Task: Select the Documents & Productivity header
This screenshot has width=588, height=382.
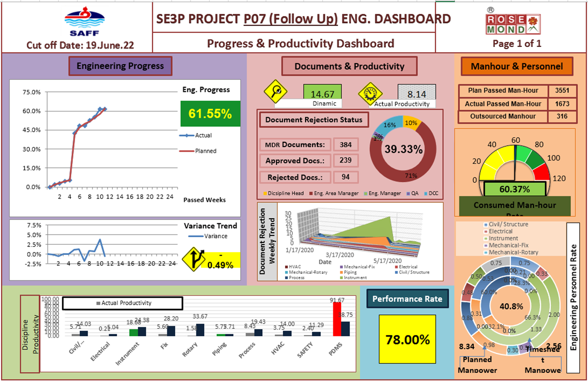Action: pos(349,66)
